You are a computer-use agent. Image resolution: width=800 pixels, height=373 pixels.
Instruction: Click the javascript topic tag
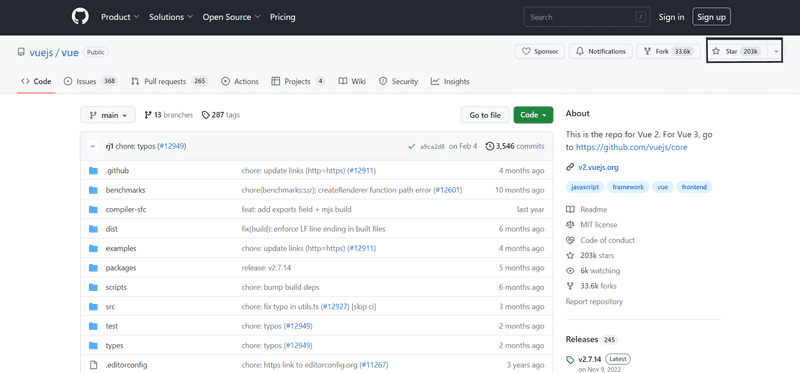pos(585,187)
